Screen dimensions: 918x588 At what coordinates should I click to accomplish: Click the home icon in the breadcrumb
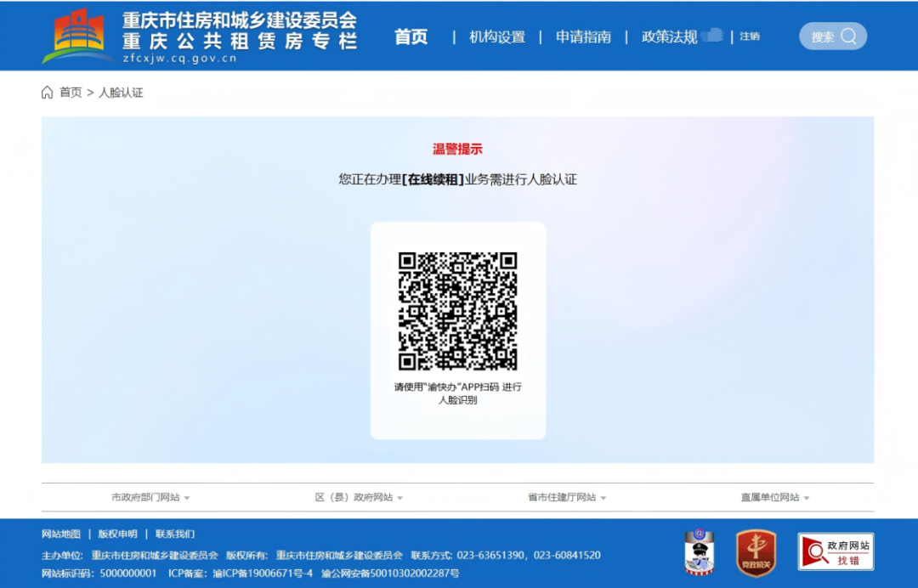[x=48, y=93]
